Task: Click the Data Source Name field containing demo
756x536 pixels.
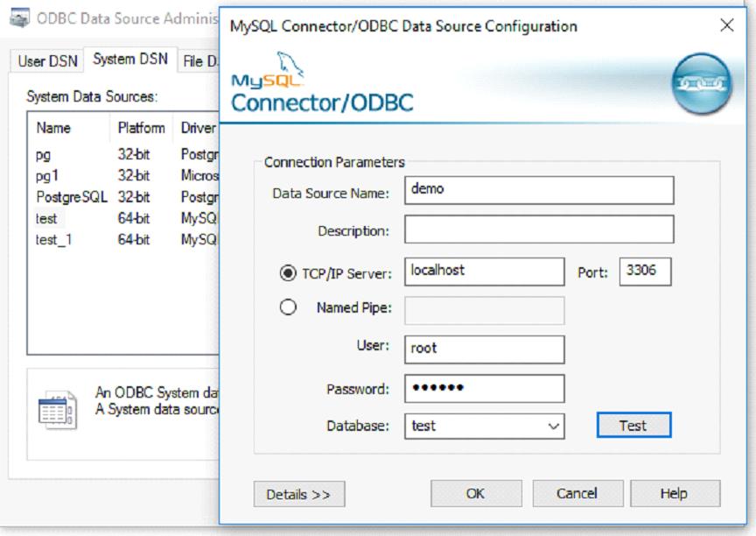Action: (539, 190)
